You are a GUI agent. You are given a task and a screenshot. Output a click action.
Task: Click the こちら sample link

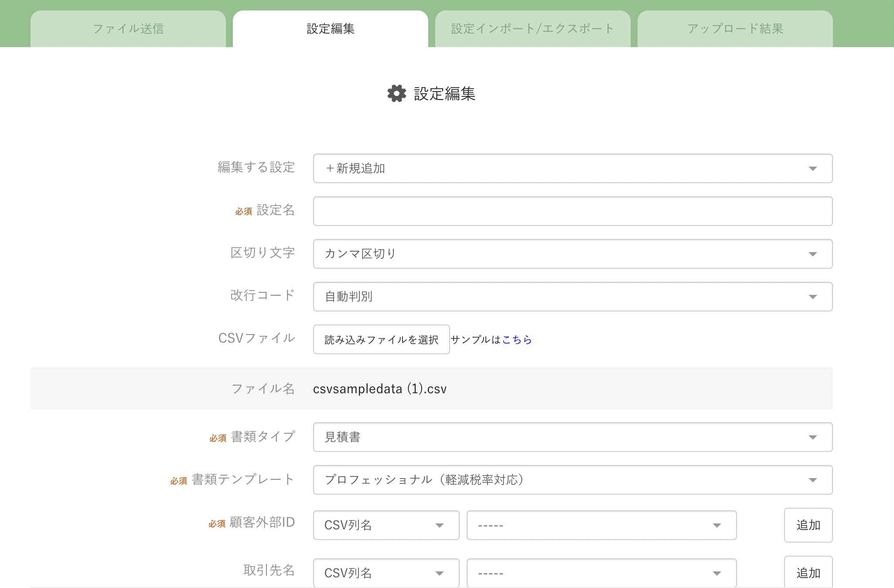click(517, 340)
